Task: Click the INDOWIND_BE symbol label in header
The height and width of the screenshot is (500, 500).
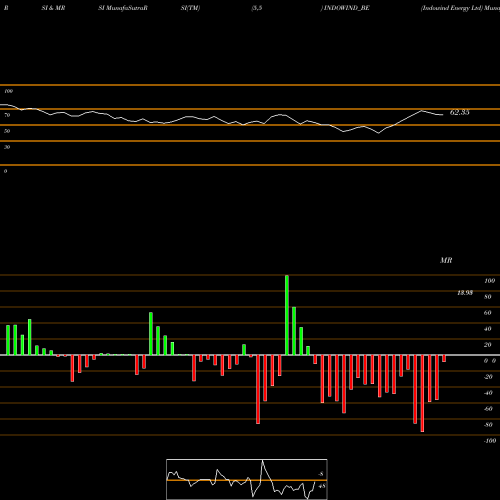Action: [346, 8]
